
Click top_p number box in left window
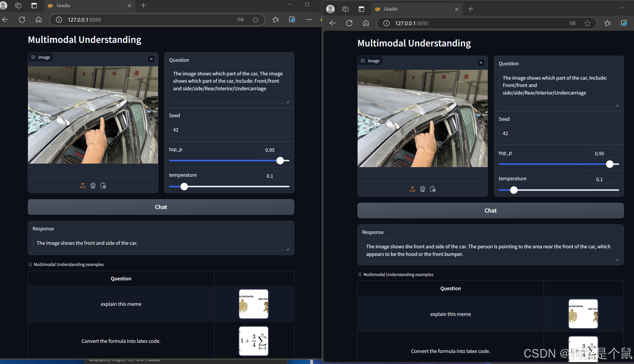pyautogui.click(x=272, y=150)
